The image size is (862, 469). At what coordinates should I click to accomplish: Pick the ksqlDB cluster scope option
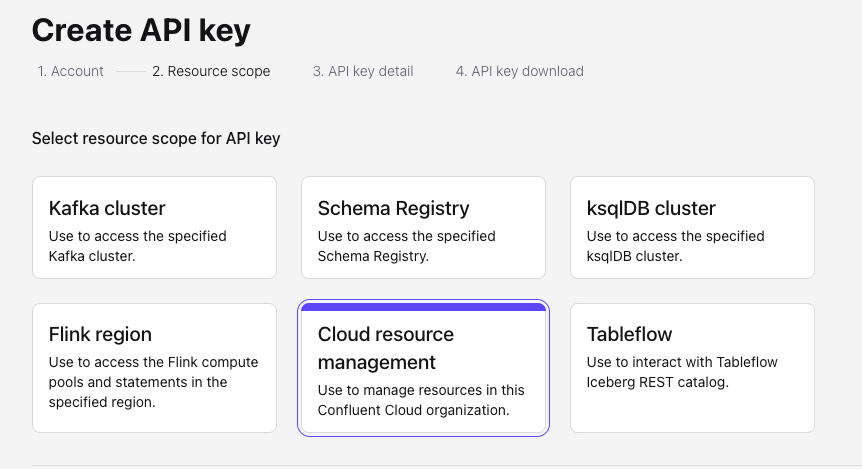pyautogui.click(x=692, y=227)
